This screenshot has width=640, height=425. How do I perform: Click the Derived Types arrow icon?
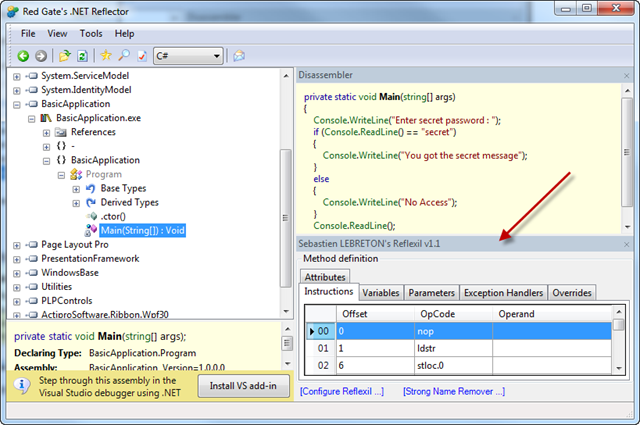[91, 202]
